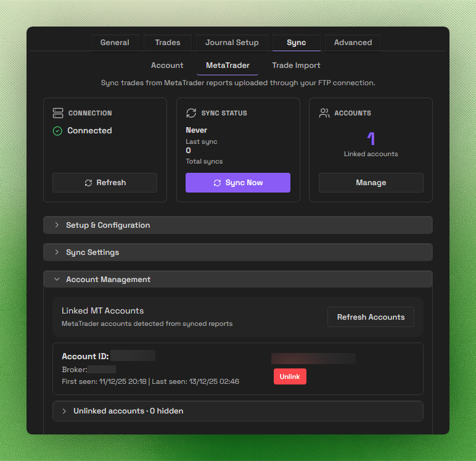Expand the Sync Settings section
Viewport: 476px width, 461px height.
pyautogui.click(x=238, y=252)
